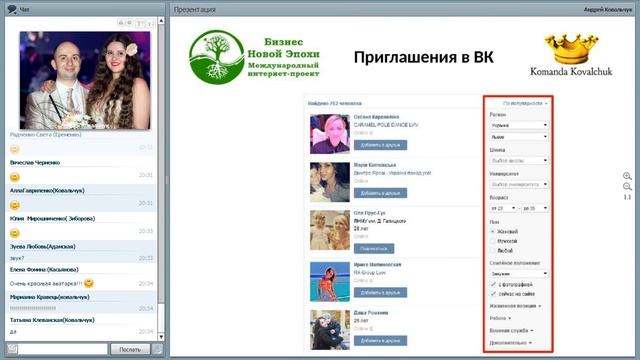Add the 25-year-old last result as friend
This screenshot has width=640, height=360.
[380, 340]
